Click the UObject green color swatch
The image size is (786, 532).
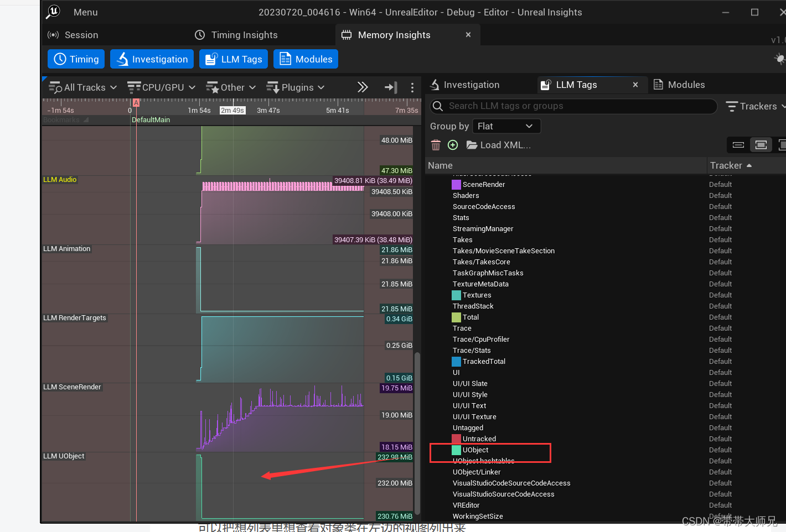pyautogui.click(x=456, y=450)
